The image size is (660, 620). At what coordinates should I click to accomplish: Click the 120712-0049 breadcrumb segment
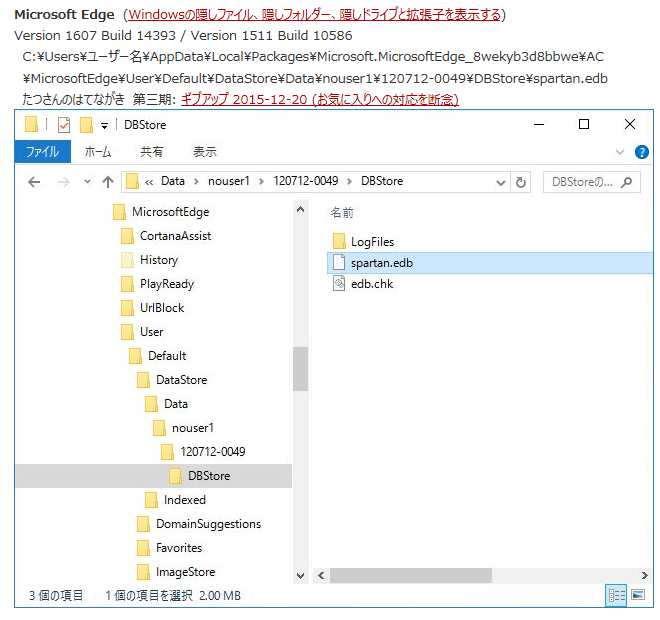[306, 181]
